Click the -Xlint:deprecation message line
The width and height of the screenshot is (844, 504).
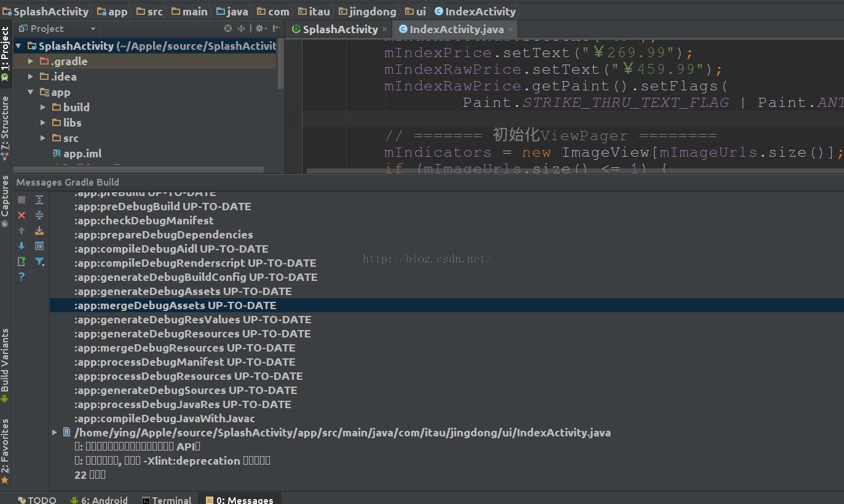click(x=172, y=460)
